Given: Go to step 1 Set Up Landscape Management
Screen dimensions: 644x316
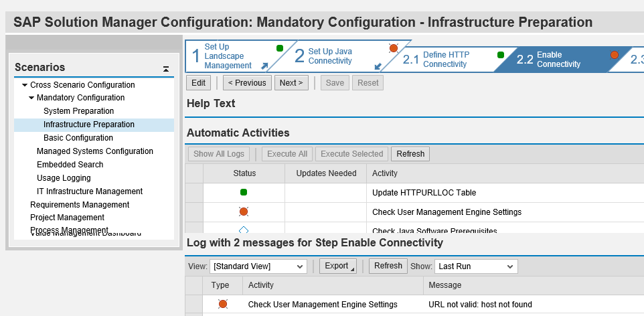Looking at the screenshot, I should tap(228, 56).
